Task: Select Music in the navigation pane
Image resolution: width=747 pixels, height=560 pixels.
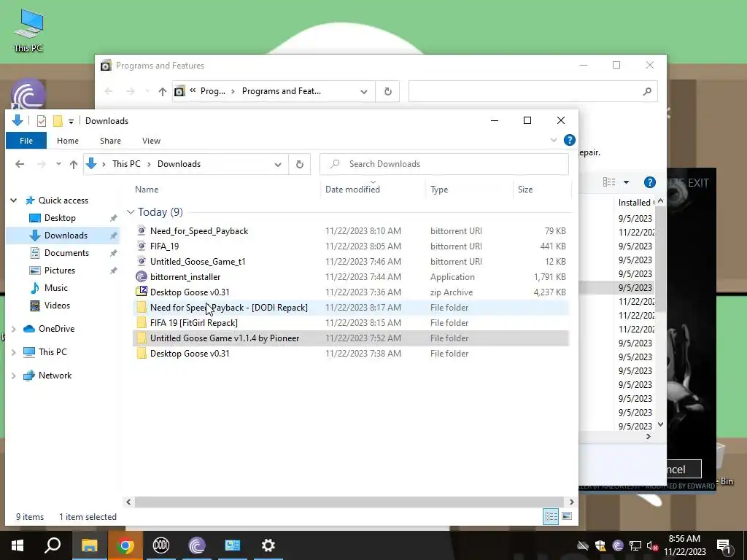Action: tap(56, 287)
